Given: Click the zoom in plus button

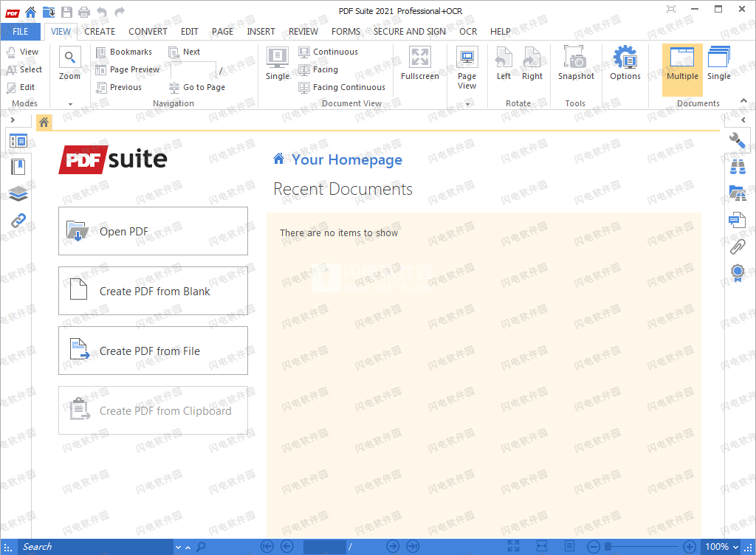Looking at the screenshot, I should point(690,547).
